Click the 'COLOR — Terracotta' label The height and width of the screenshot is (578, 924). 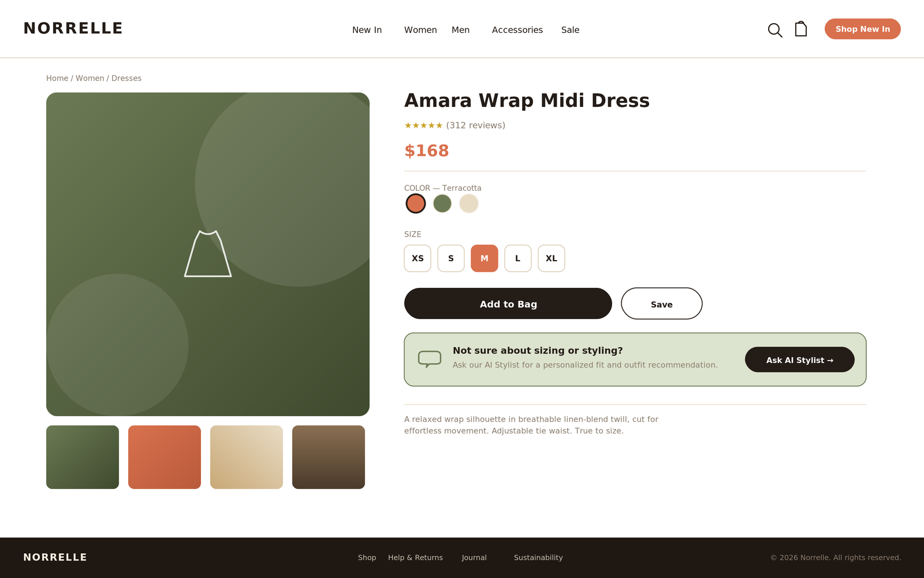click(x=443, y=188)
